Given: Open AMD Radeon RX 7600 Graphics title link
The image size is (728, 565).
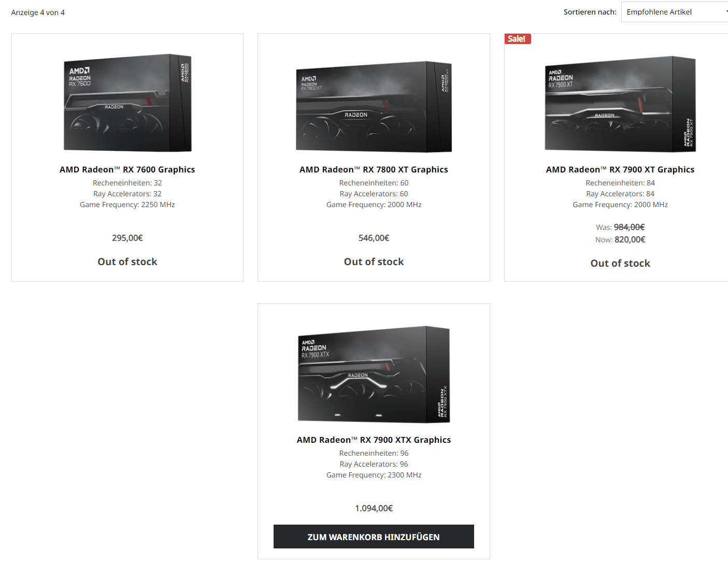Looking at the screenshot, I should tap(127, 169).
